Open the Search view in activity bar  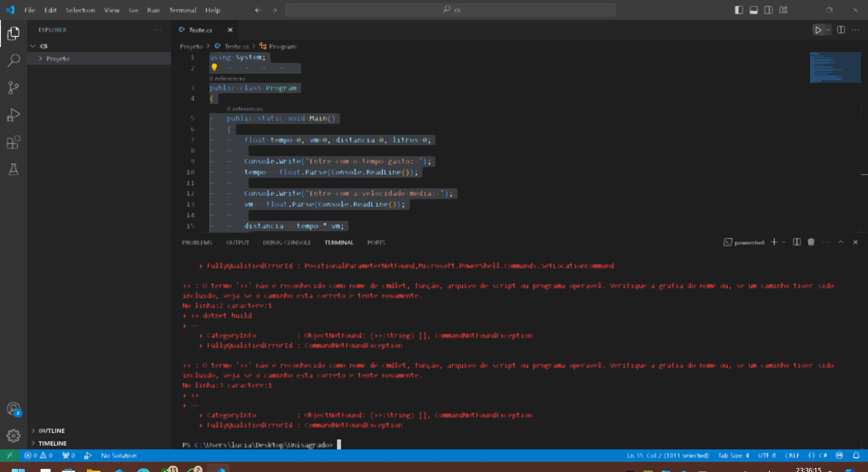[x=14, y=60]
